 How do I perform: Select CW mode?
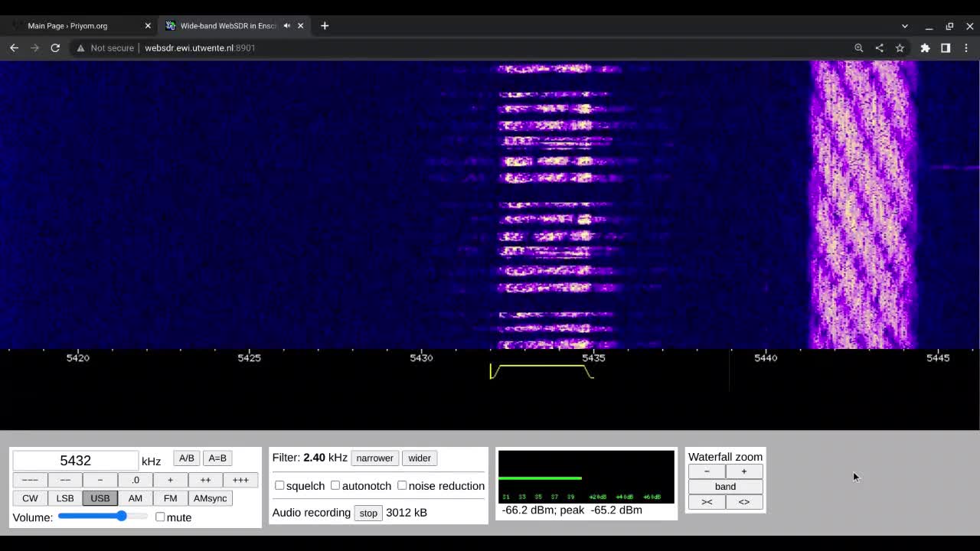pos(30,498)
